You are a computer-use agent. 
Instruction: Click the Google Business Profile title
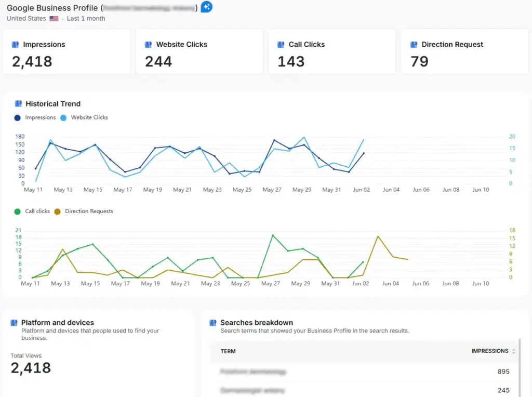pyautogui.click(x=52, y=8)
